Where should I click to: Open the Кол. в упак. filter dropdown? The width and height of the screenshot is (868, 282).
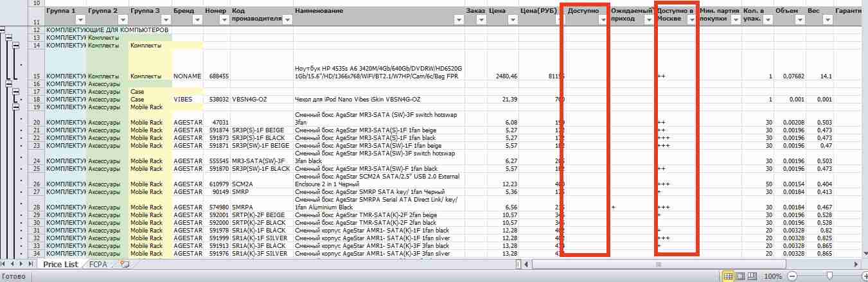(x=766, y=20)
